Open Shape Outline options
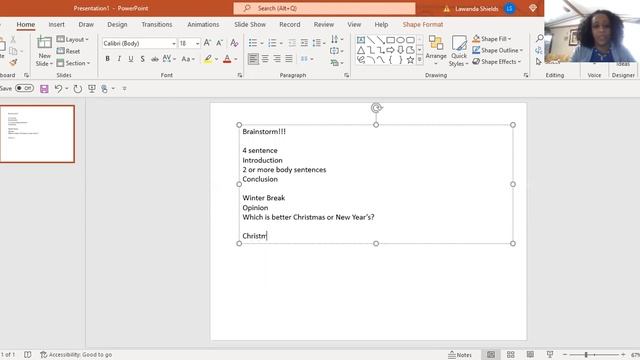This screenshot has height=360, width=640. (x=498, y=50)
